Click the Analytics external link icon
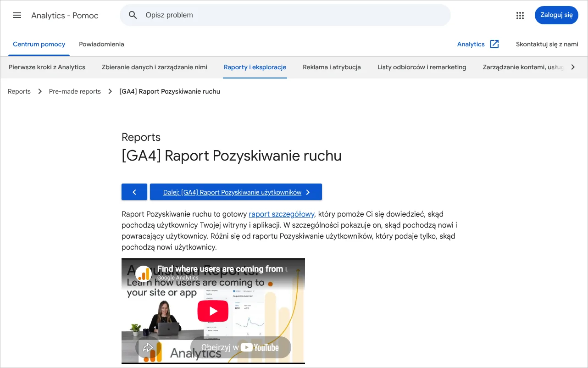Screen dimensions: 588x368 (x=494, y=44)
